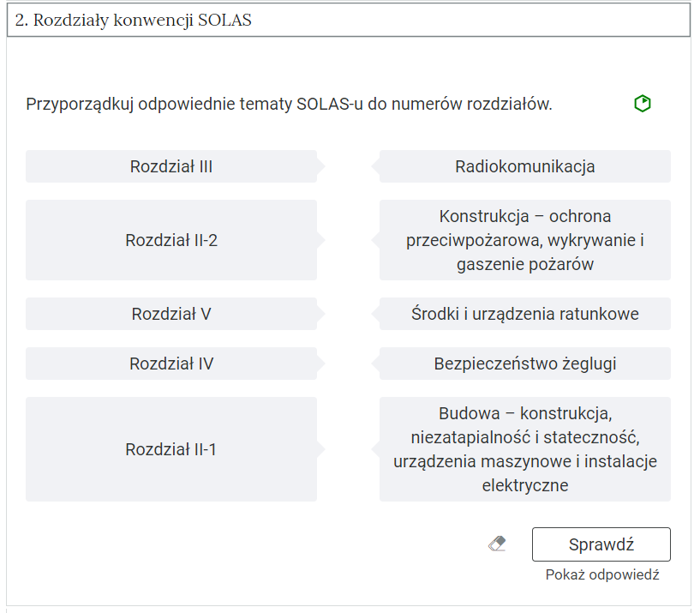Select the Budowa – konstrukcja answer tile
Image resolution: width=700 pixels, height=613 pixels.
pos(524,449)
